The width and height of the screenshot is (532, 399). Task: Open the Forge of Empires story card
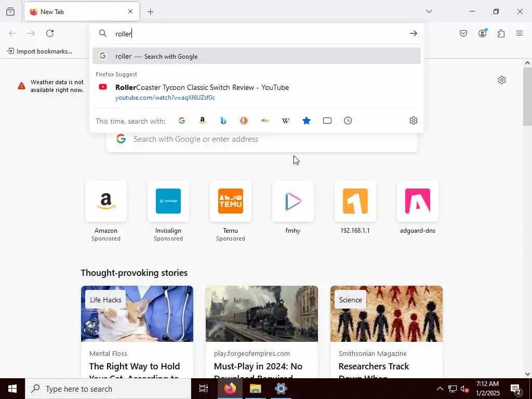click(x=262, y=332)
